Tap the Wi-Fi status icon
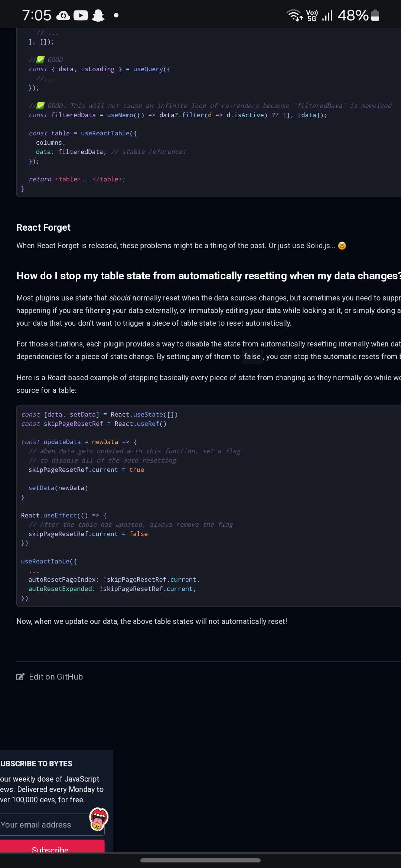 [295, 15]
